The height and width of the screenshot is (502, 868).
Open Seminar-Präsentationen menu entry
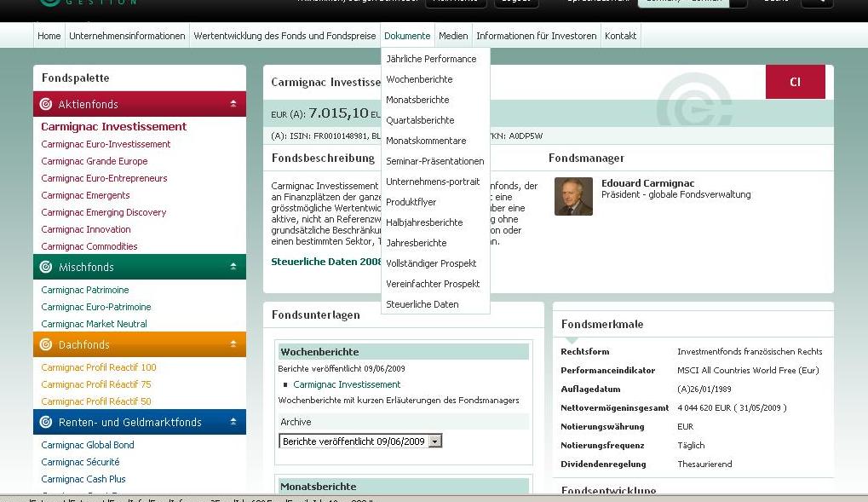pos(434,161)
